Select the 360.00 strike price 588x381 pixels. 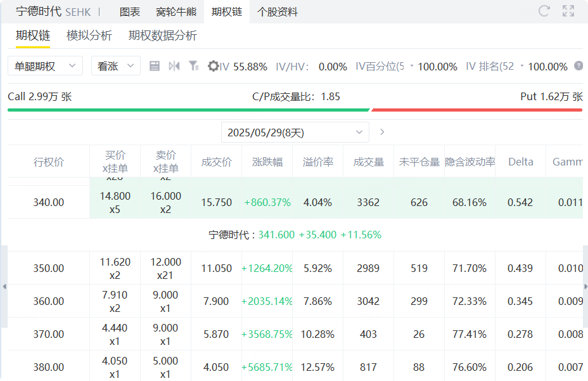coord(49,301)
